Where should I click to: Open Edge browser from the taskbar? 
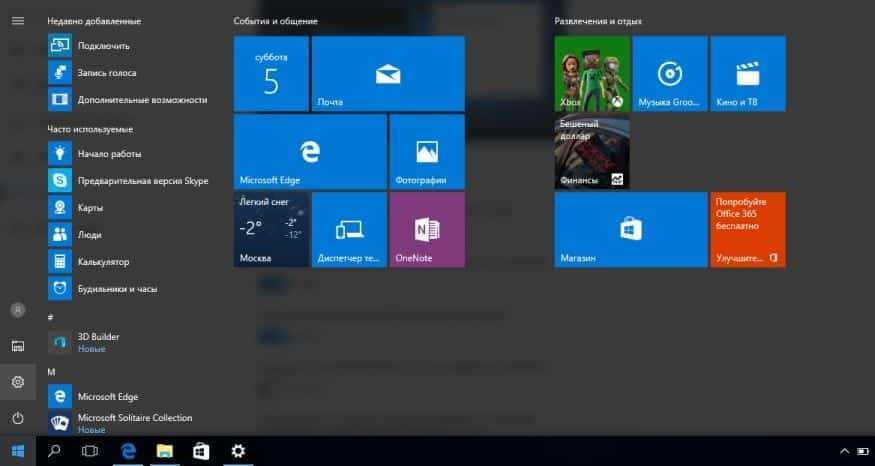[x=128, y=451]
